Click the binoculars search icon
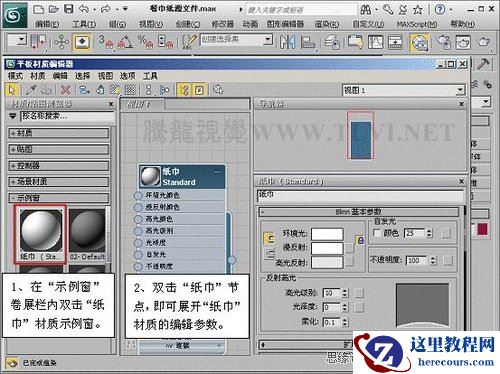The width and height of the screenshot is (500, 374). 366,10
